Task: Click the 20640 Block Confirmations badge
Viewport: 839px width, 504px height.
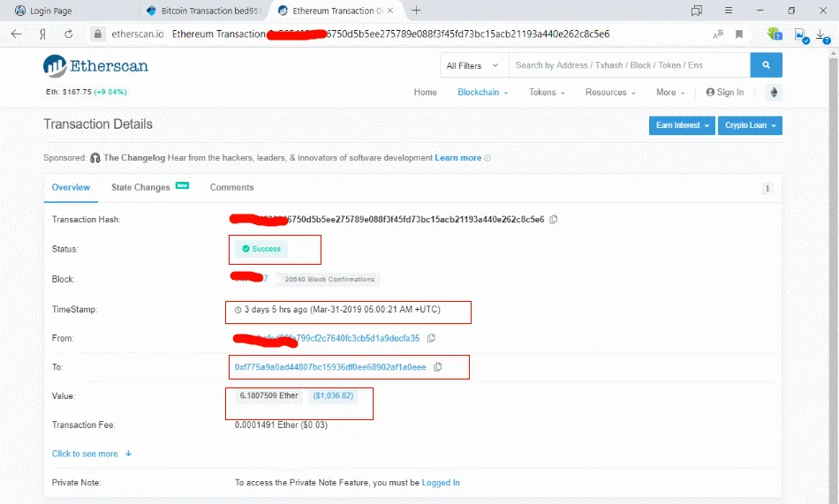Action: pyautogui.click(x=329, y=279)
